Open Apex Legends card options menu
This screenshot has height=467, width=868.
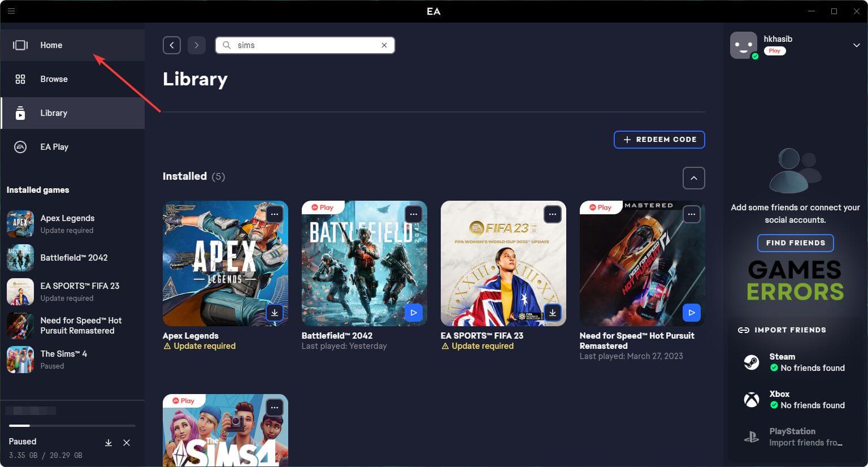pyautogui.click(x=275, y=214)
